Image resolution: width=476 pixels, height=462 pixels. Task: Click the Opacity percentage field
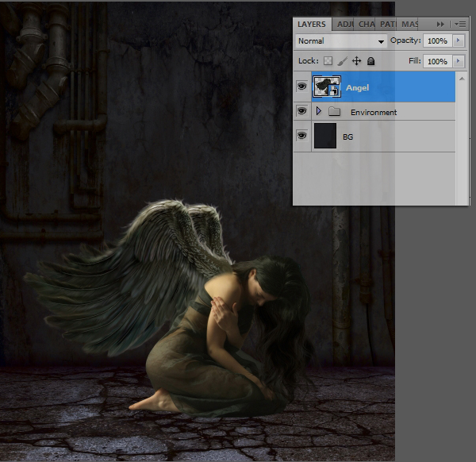tap(437, 40)
